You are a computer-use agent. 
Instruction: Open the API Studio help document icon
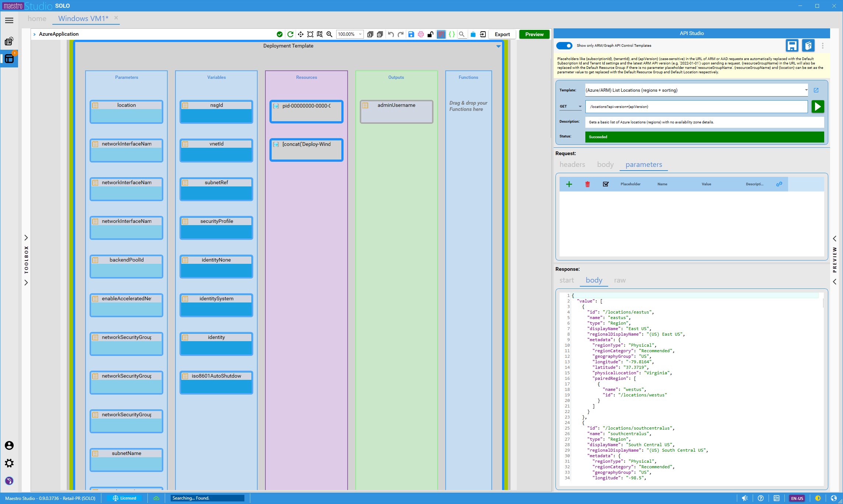pos(808,46)
